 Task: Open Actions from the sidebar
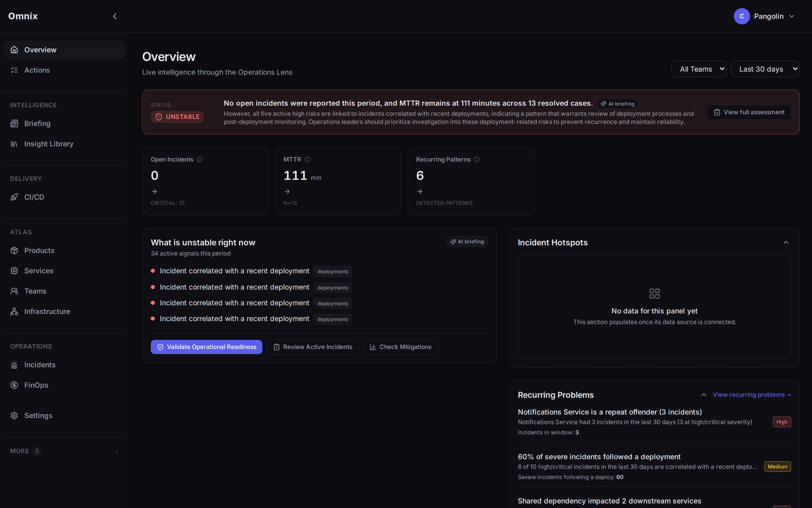[x=65, y=70]
